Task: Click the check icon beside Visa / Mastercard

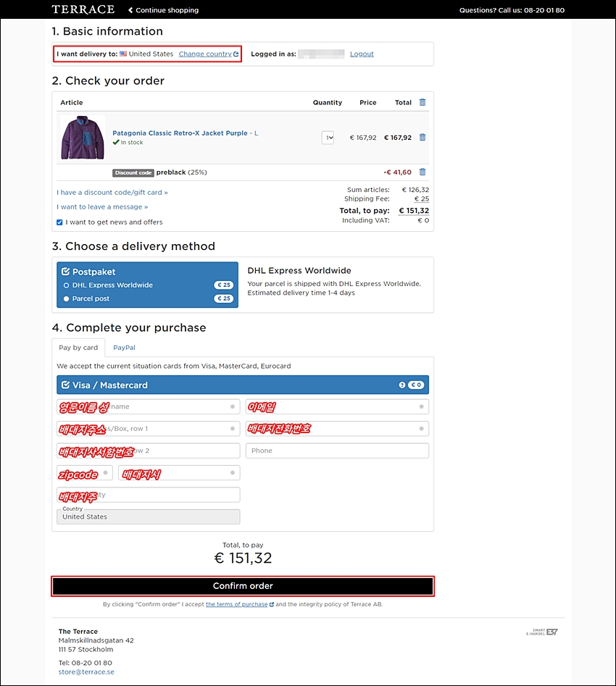Action: coord(66,385)
